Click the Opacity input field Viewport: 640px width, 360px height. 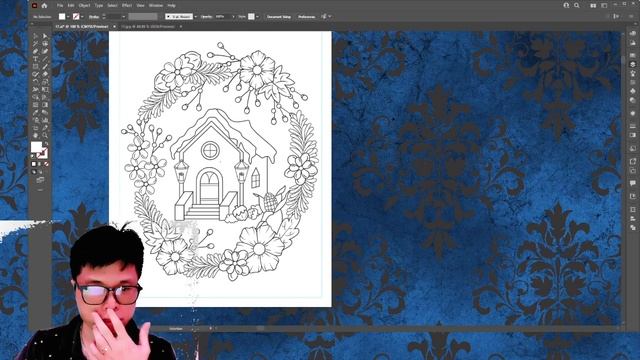(x=222, y=16)
